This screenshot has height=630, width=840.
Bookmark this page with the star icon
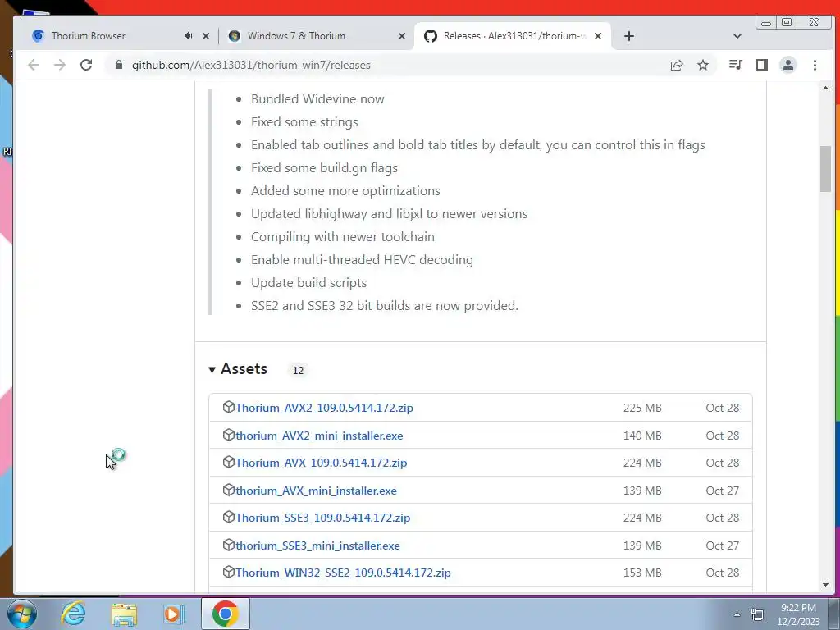tap(703, 66)
